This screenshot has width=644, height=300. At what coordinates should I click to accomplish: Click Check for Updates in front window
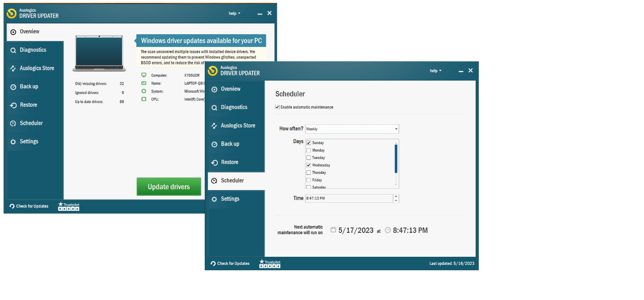(x=230, y=264)
